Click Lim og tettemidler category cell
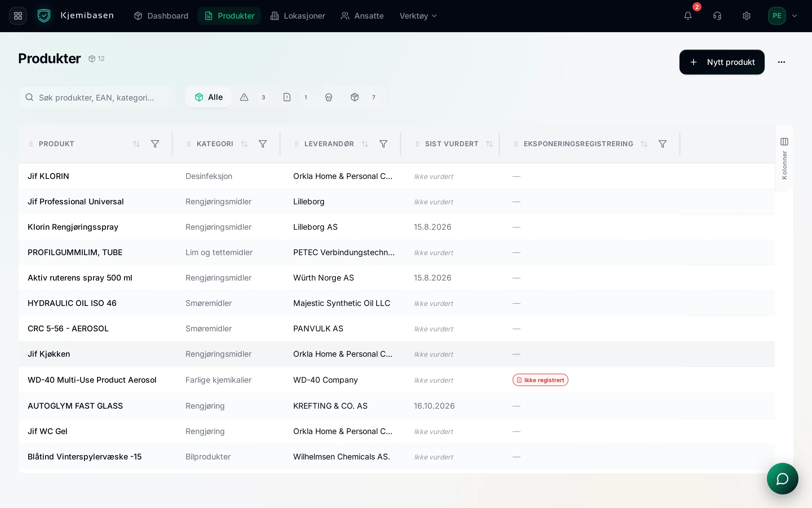Screen dimensions: 812x508 [219, 252]
